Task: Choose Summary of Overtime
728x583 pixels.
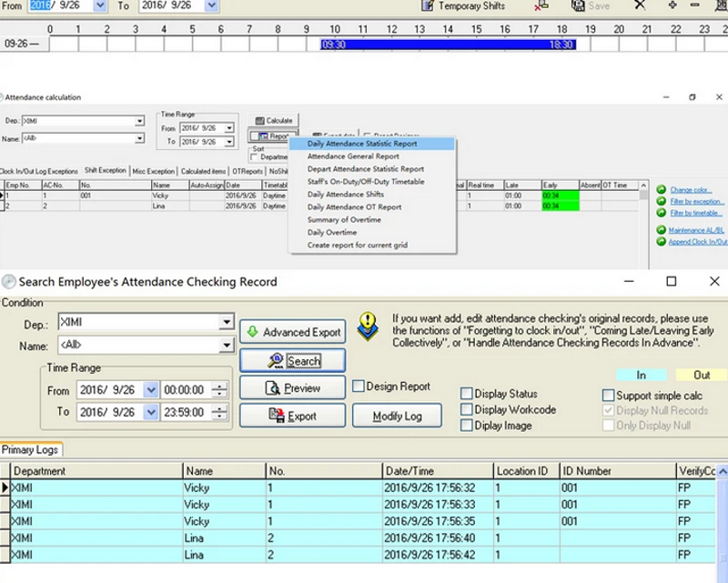Action: pos(371,219)
